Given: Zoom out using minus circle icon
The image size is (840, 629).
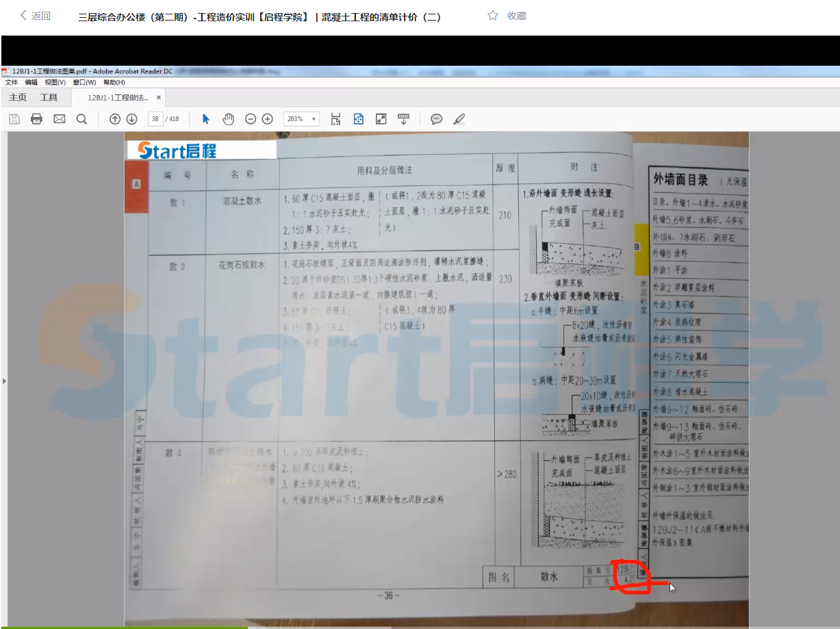Looking at the screenshot, I should click(x=251, y=119).
